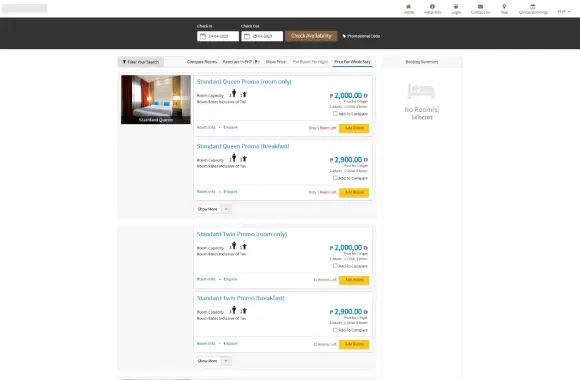Open Standard Queen Promo (room only) title
The width and height of the screenshot is (580, 380).
tap(244, 82)
